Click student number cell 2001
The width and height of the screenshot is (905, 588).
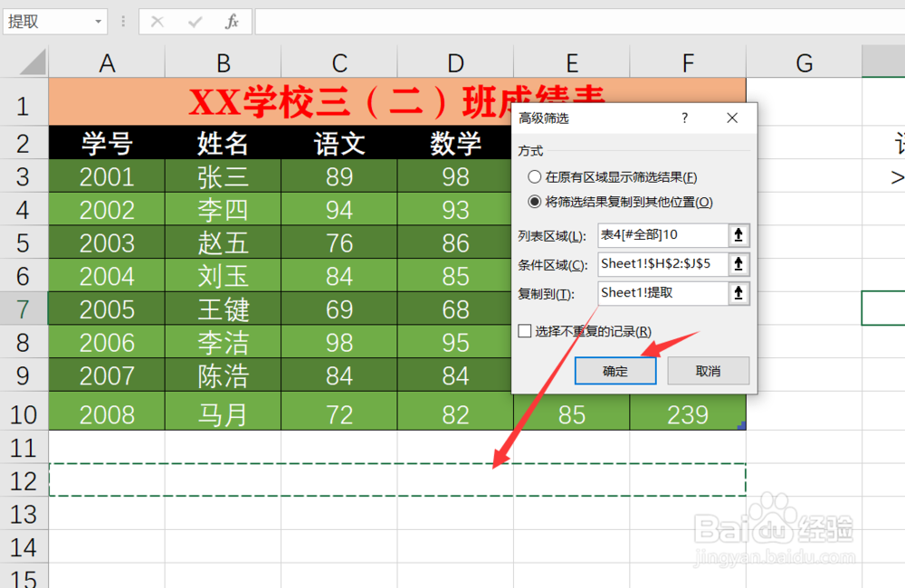(107, 176)
